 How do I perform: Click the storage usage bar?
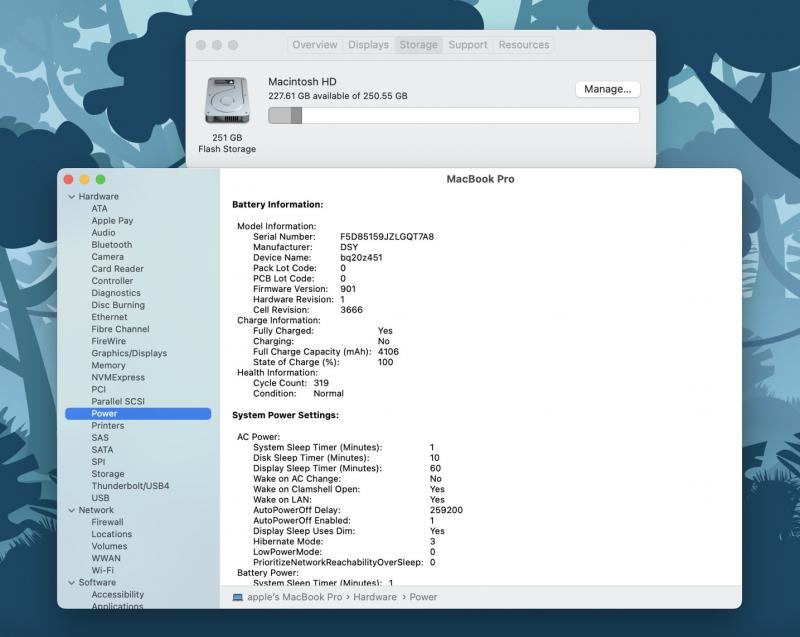pyautogui.click(x=454, y=116)
